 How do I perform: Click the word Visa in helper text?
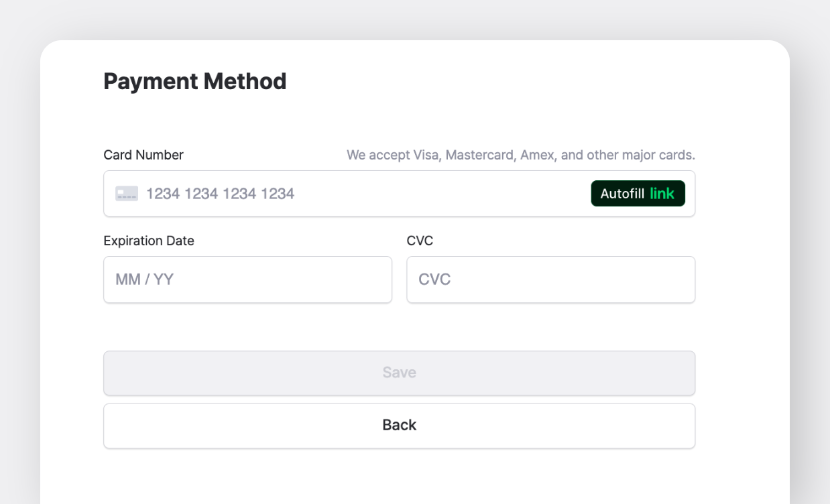(x=425, y=155)
